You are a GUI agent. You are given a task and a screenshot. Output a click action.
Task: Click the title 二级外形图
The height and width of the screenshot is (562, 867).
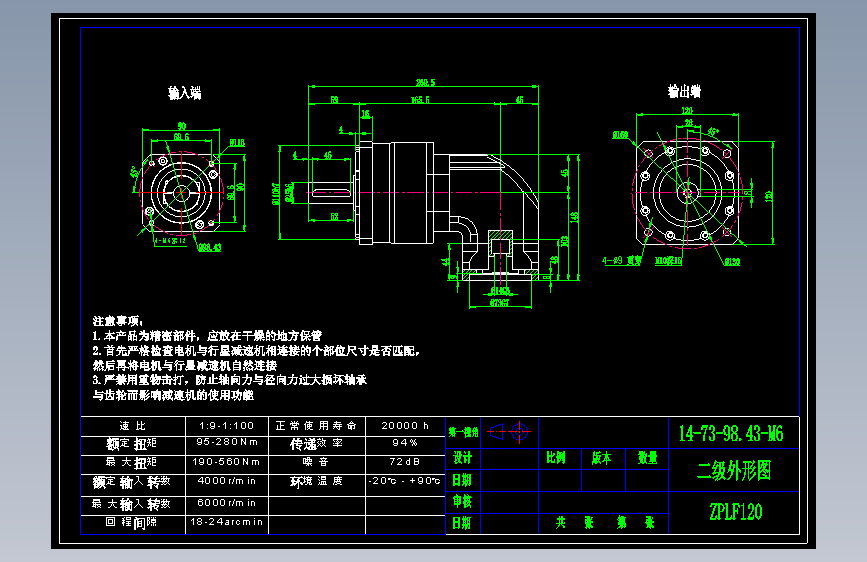734,471
